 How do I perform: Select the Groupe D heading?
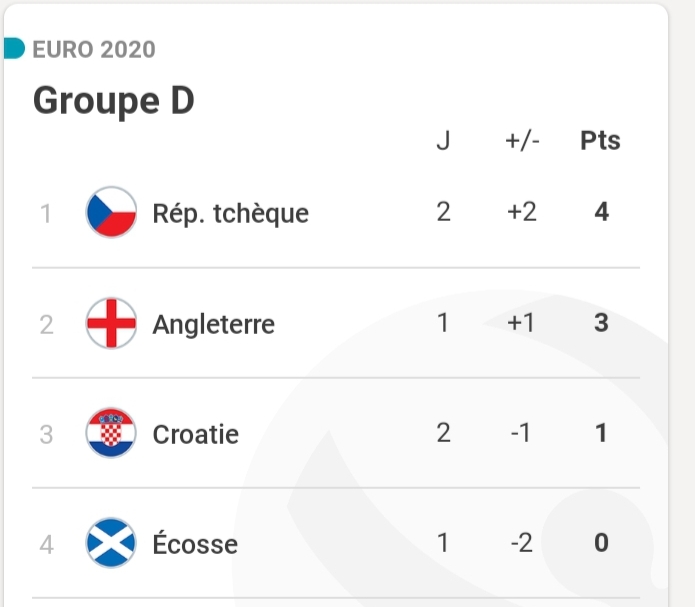pyautogui.click(x=113, y=101)
